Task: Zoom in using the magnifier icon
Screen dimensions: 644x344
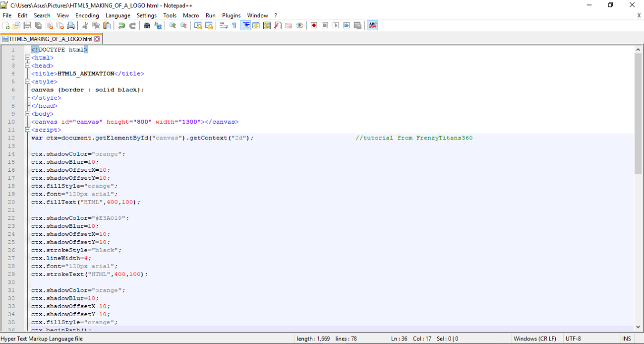Action: pyautogui.click(x=172, y=25)
